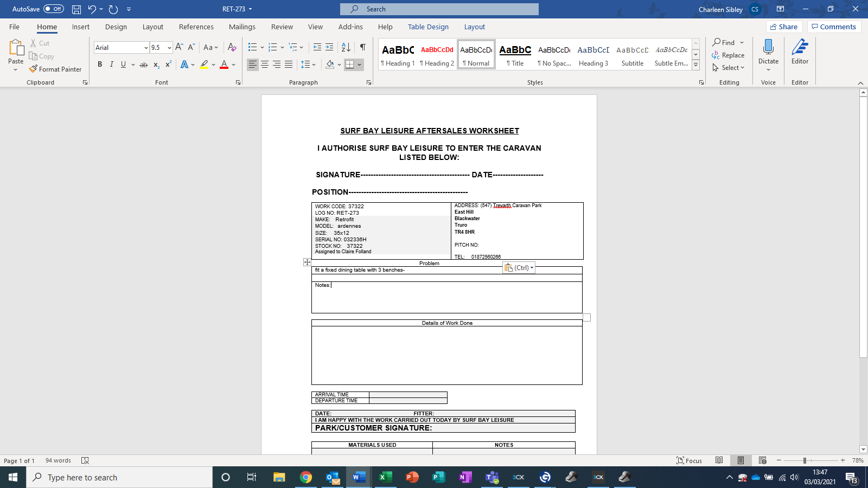This screenshot has height=488, width=868.
Task: Adjust the zoom level slider
Action: click(x=805, y=460)
